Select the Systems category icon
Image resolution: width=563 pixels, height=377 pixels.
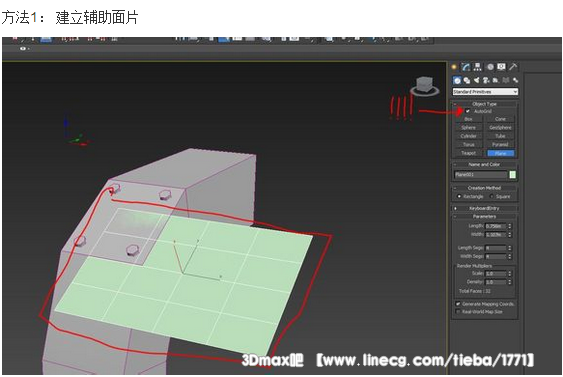click(515, 80)
